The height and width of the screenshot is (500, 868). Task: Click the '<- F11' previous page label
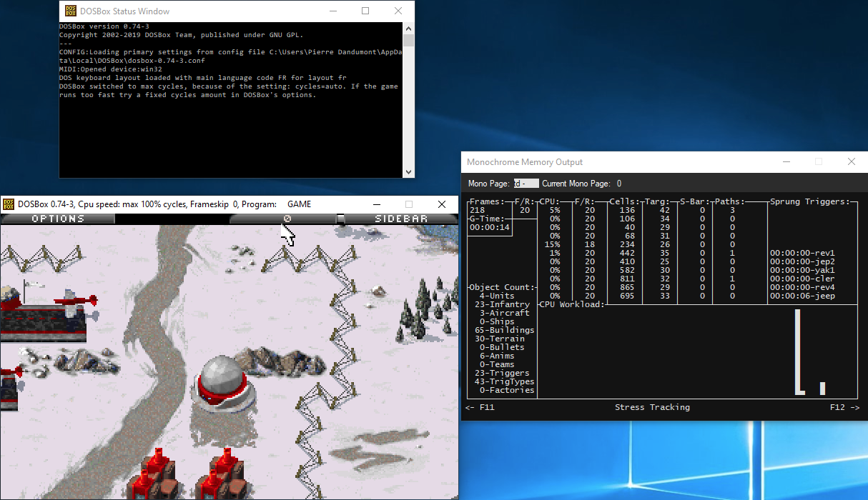pyautogui.click(x=480, y=407)
